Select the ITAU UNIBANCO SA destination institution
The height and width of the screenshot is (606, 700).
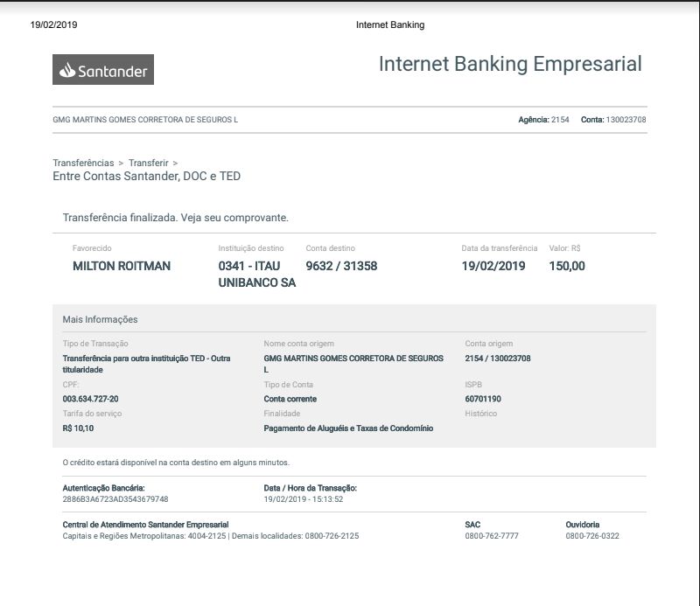[256, 275]
